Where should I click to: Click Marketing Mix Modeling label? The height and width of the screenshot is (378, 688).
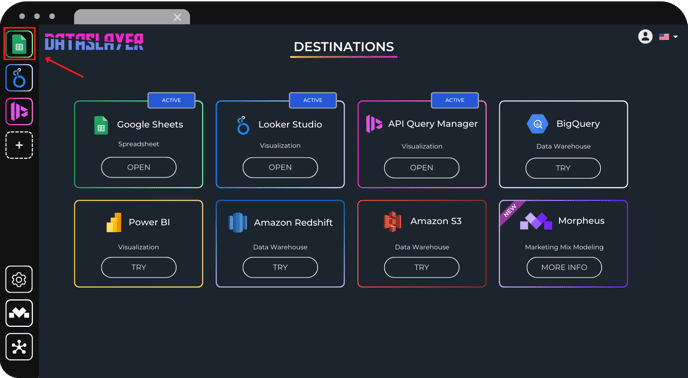[564, 247]
